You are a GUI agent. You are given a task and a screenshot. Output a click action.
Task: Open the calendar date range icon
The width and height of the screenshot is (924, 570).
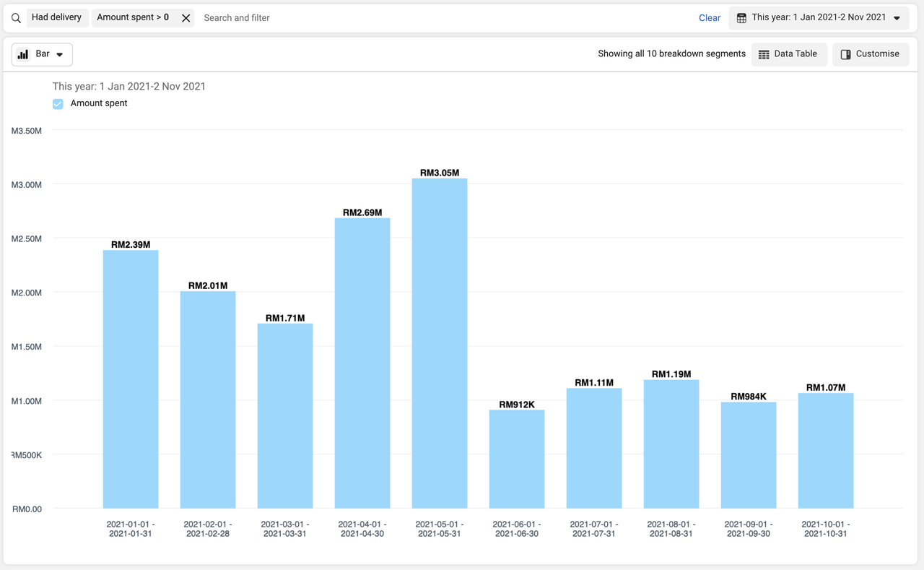[x=741, y=18]
